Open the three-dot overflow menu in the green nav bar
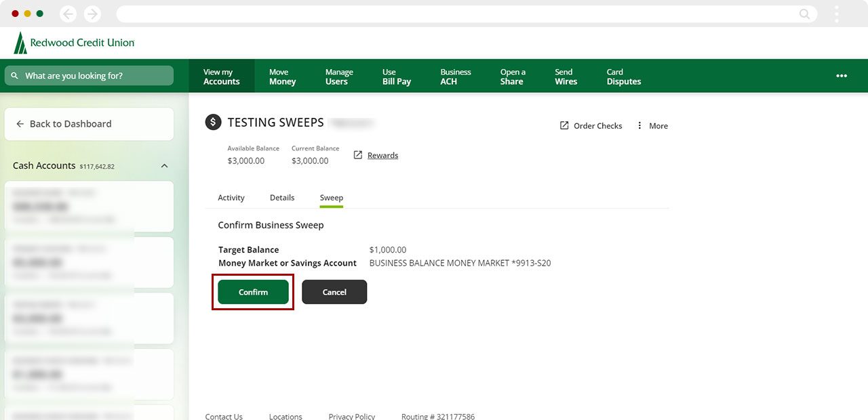Image resolution: width=868 pixels, height=420 pixels. 842,76
